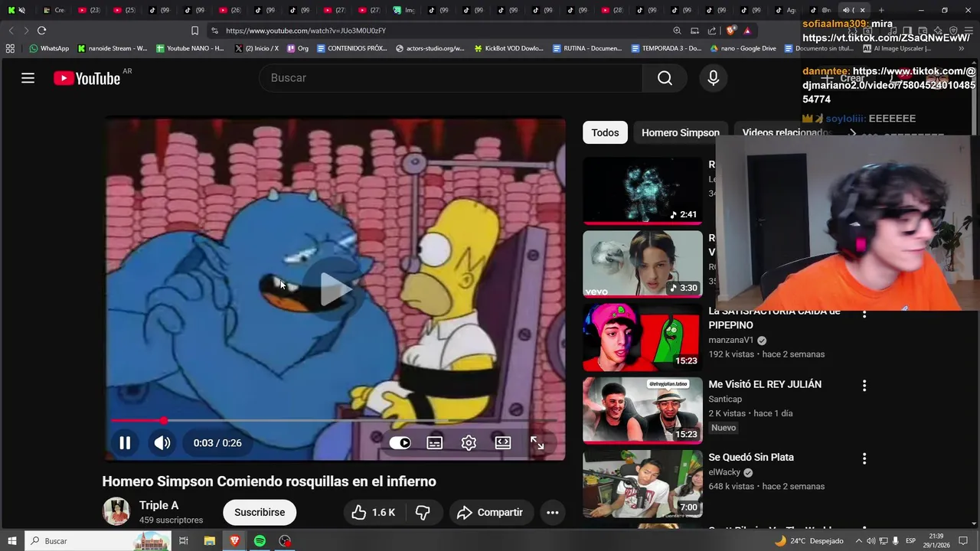Open the Youtube NANO bookmark
The width and height of the screenshot is (980, 551).
[190, 48]
